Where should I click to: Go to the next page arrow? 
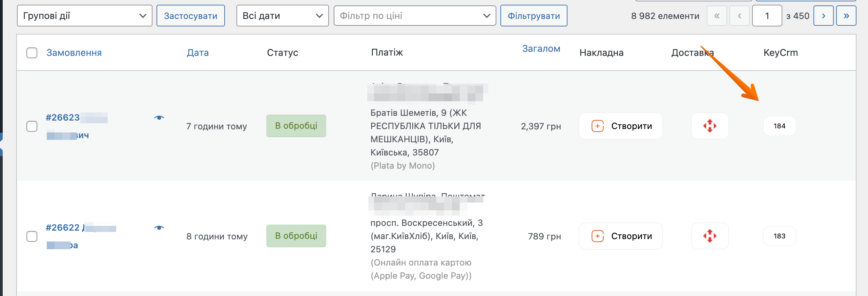click(823, 16)
